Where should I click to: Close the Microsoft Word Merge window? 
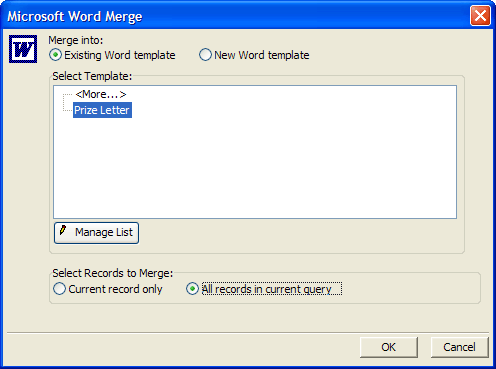pos(480,15)
